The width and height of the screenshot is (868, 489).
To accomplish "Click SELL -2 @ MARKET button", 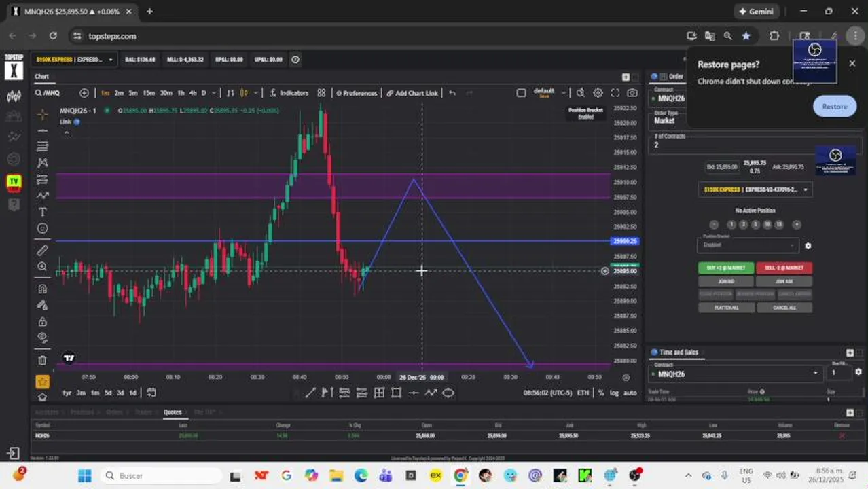I will (x=784, y=268).
